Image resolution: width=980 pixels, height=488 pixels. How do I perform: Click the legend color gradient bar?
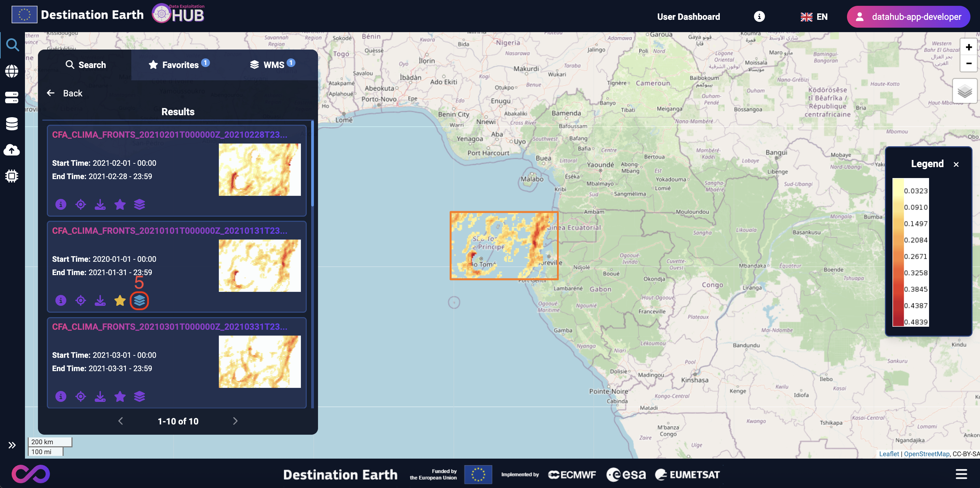(898, 252)
